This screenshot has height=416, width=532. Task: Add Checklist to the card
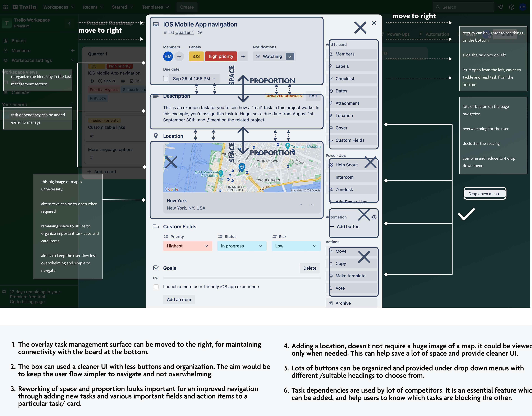point(351,78)
